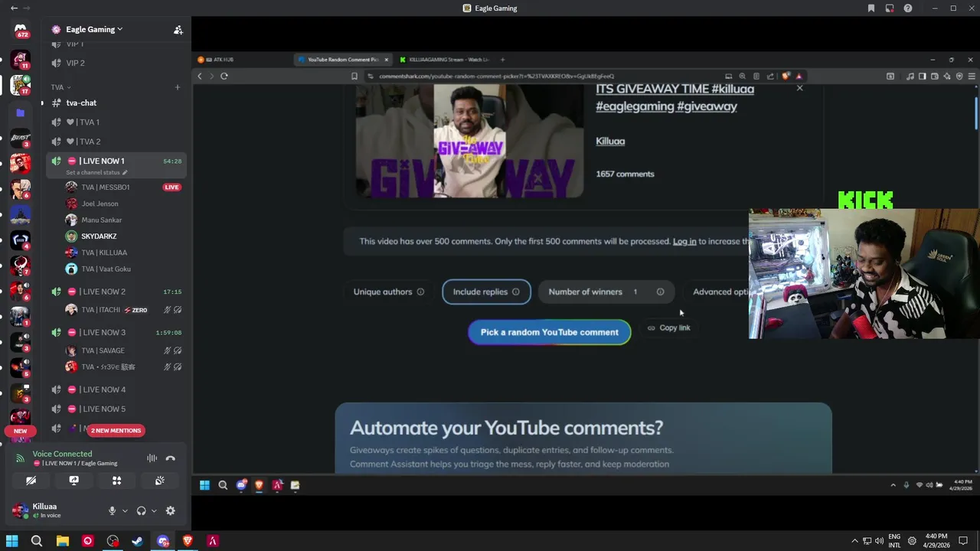Open user TVA | Vaat Goku

(x=106, y=269)
